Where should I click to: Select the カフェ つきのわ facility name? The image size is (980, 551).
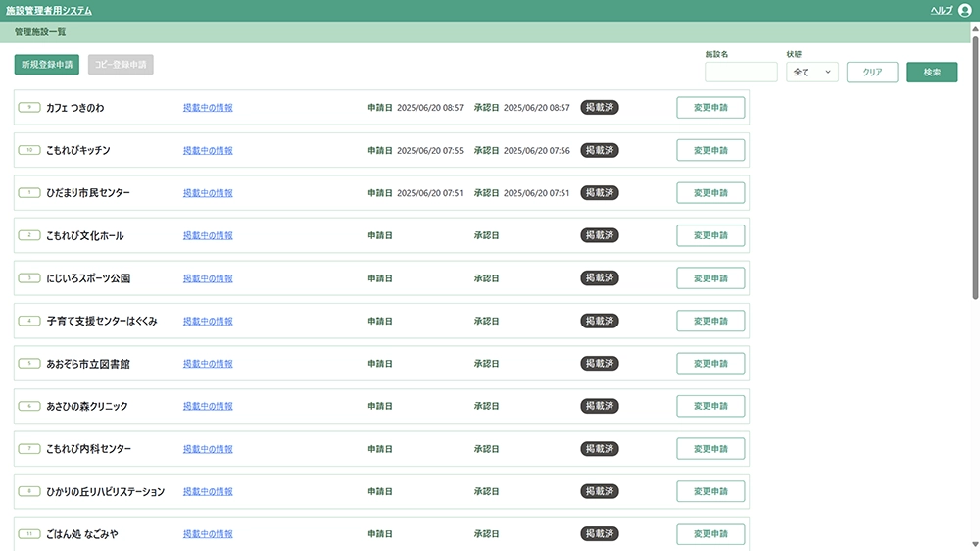point(75,108)
